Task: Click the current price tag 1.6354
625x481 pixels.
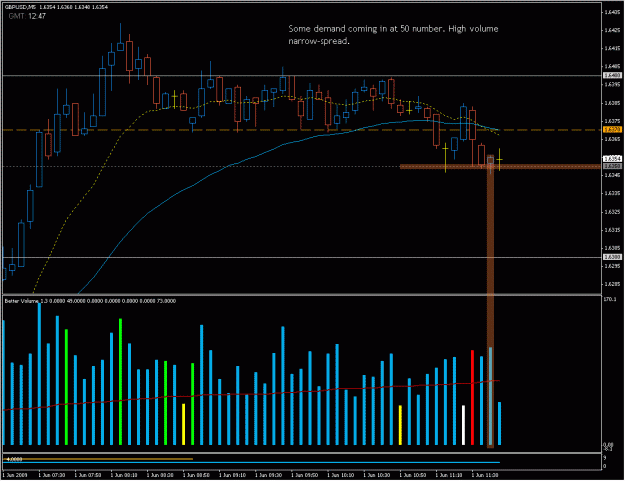Action: click(x=612, y=159)
